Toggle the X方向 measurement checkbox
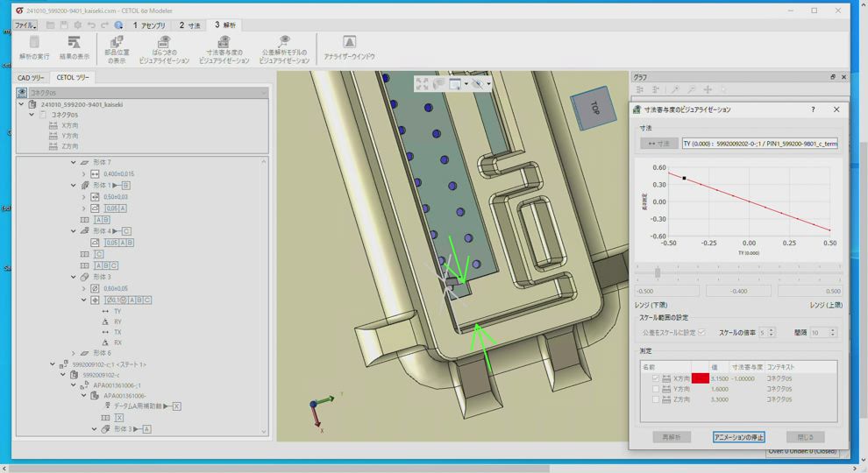868x473 pixels. (x=655, y=378)
